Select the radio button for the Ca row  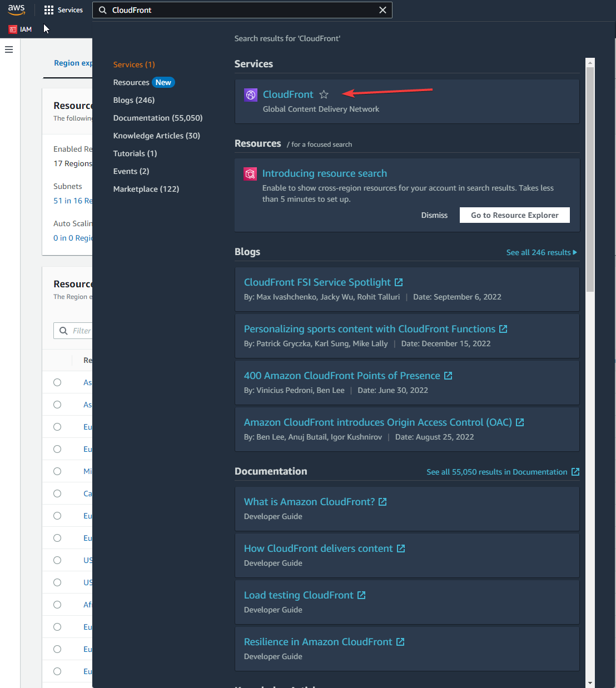tap(57, 493)
